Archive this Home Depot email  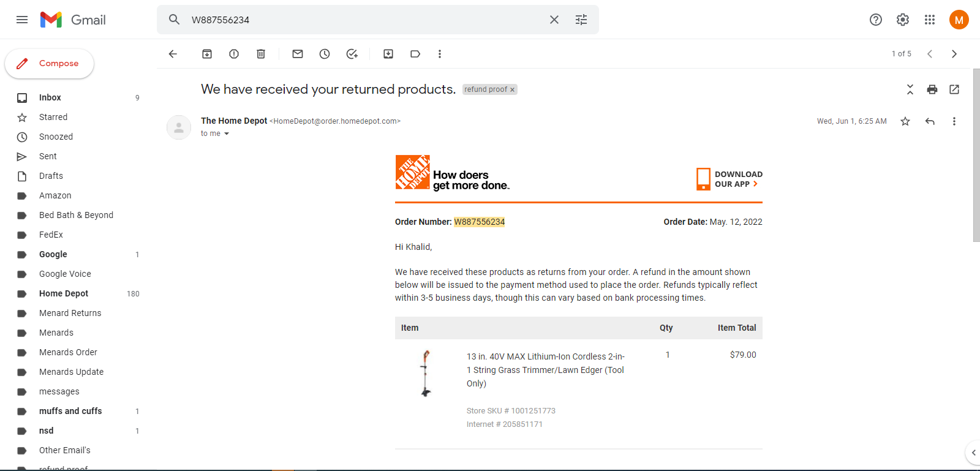tap(207, 54)
